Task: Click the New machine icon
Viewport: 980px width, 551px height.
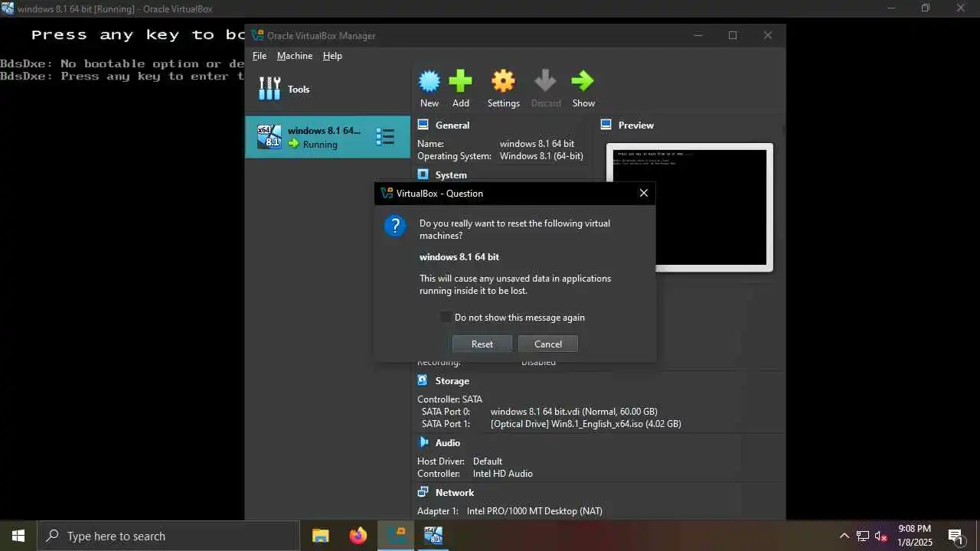Action: pos(430,81)
